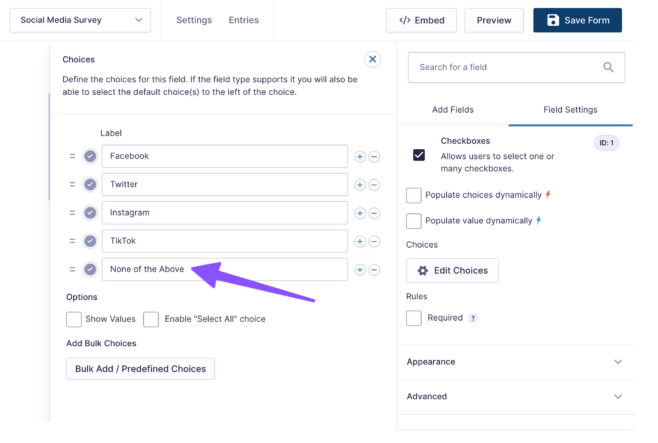
Task: Click the Save Form button
Action: click(x=577, y=20)
